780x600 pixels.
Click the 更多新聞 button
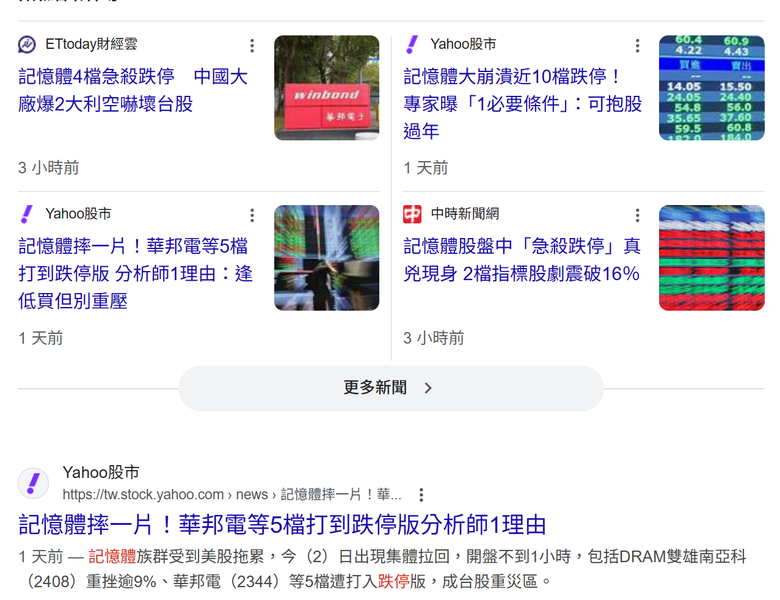point(391,388)
